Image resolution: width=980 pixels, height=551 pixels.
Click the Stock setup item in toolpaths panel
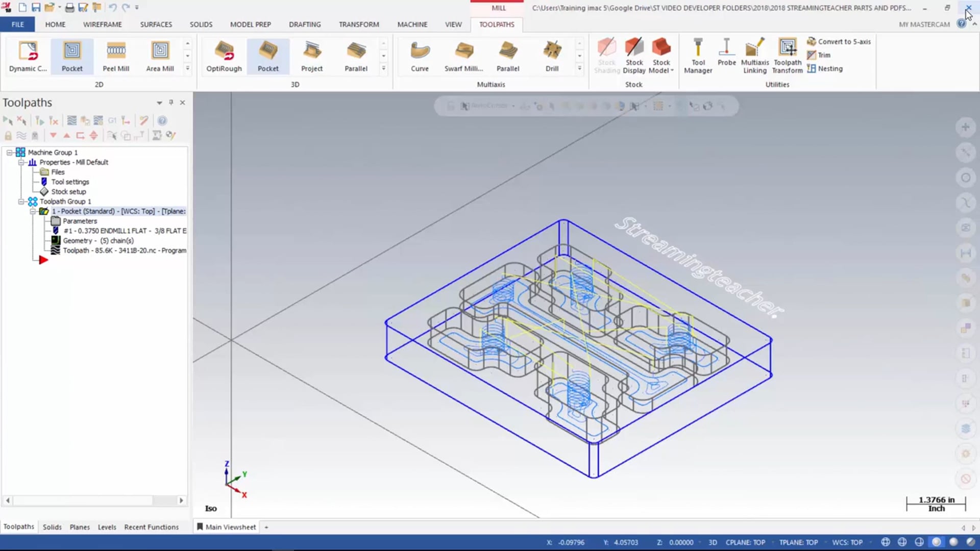[x=68, y=191]
